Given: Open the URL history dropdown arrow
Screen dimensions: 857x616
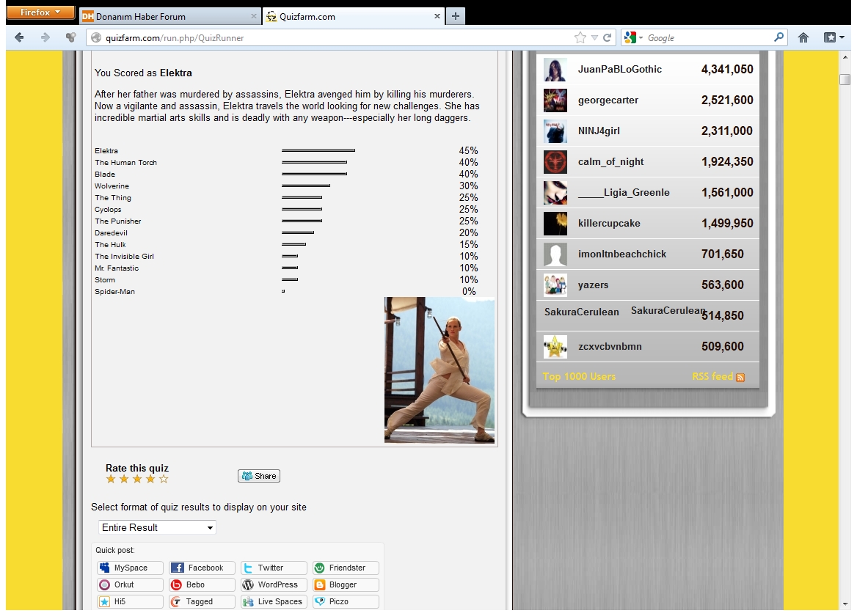Looking at the screenshot, I should tap(594, 37).
